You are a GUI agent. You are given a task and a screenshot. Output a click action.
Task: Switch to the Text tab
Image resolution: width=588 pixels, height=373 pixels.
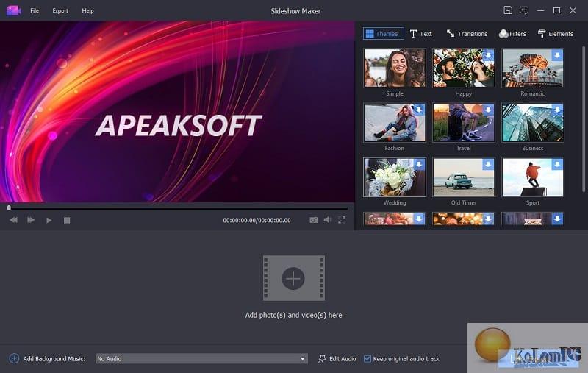(420, 34)
